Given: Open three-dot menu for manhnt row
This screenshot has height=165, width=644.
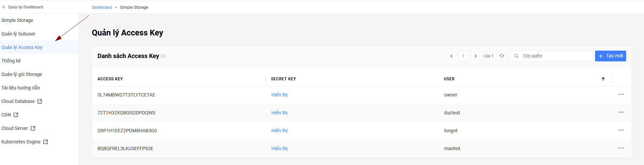Looking at the screenshot, I should pyautogui.click(x=621, y=148).
